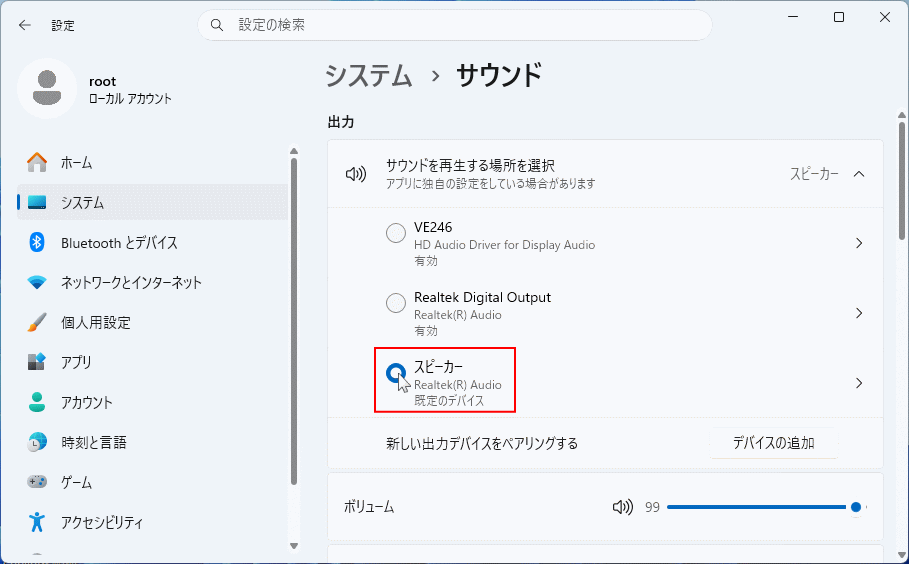Click inside the 設定の検索 search field
909x564 pixels.
coord(454,25)
